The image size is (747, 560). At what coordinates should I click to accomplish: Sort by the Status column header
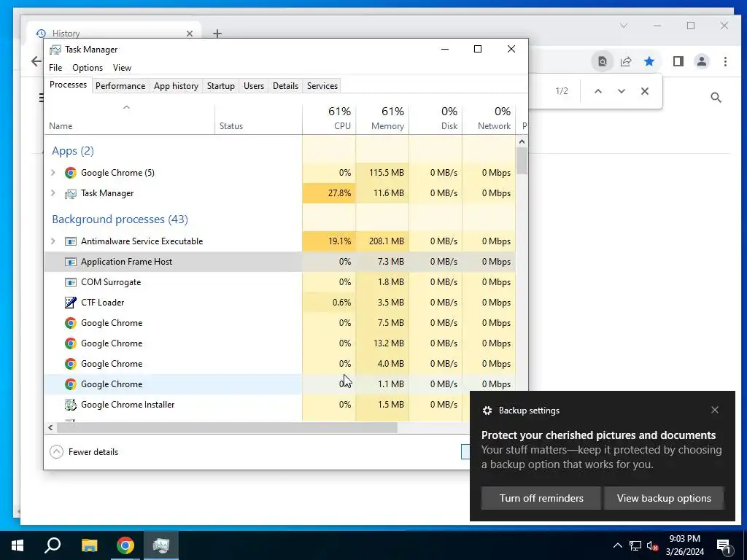pyautogui.click(x=259, y=118)
